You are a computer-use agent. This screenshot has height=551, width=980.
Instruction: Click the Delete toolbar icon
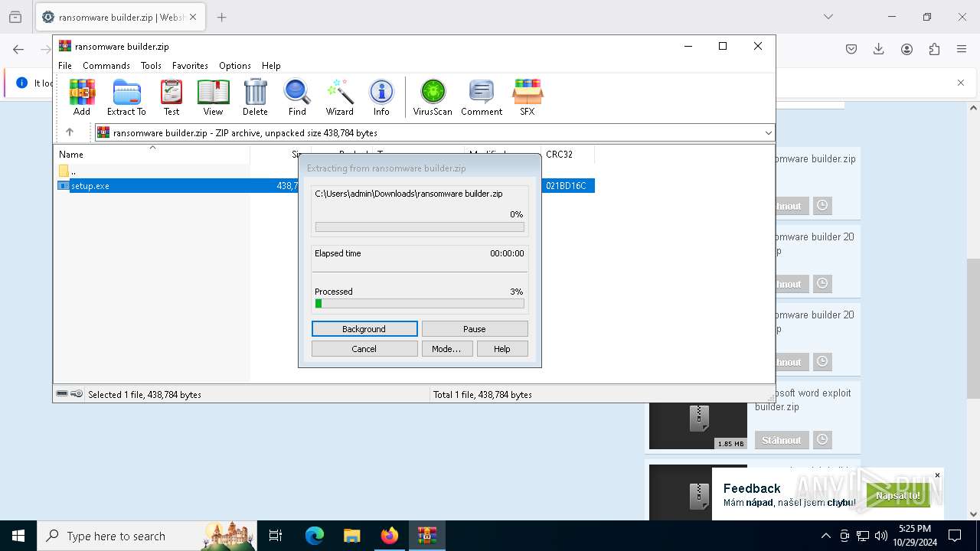pyautogui.click(x=255, y=97)
